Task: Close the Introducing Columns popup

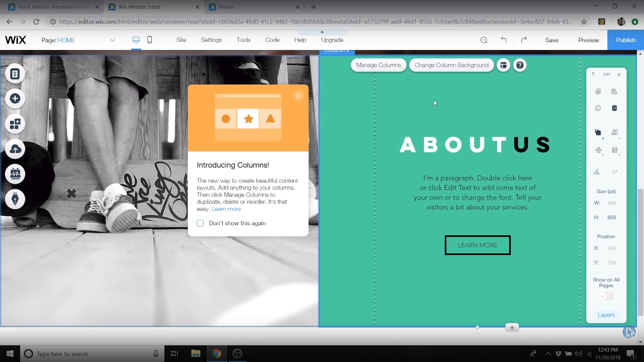Action: [x=298, y=95]
